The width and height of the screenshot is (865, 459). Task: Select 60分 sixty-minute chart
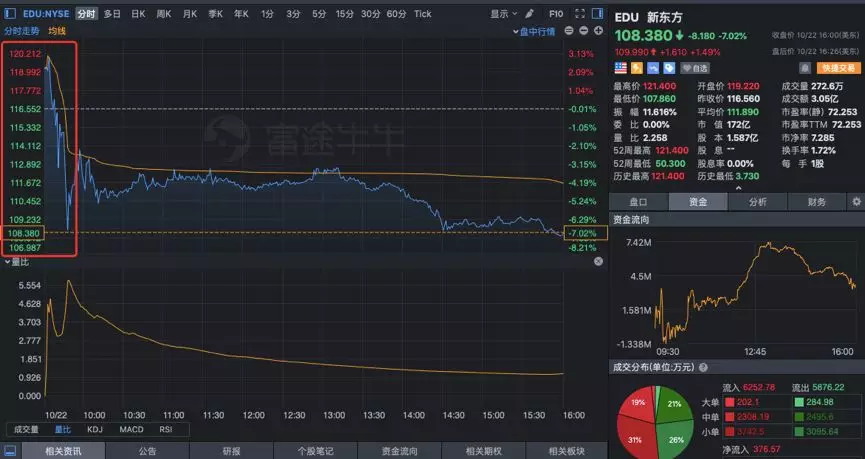pos(396,14)
